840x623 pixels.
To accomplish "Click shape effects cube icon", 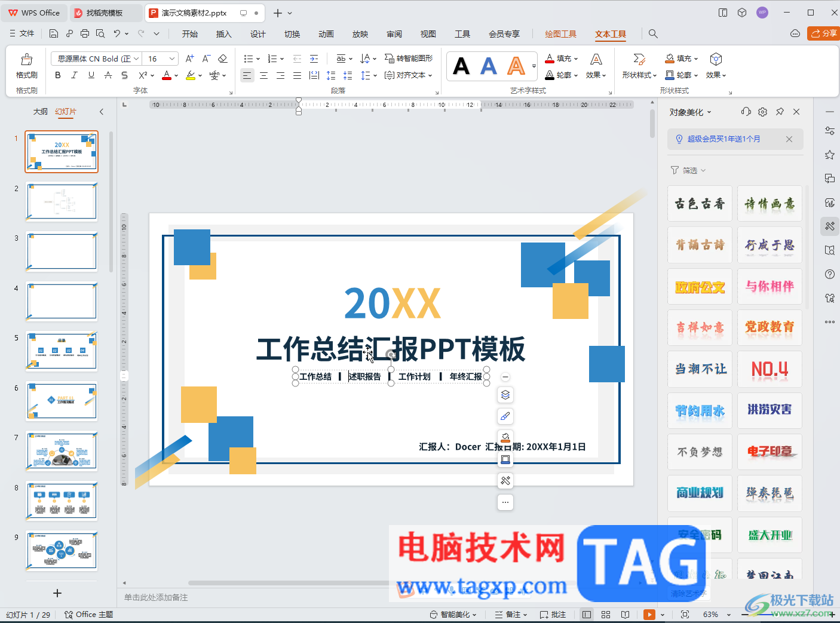I will (716, 59).
